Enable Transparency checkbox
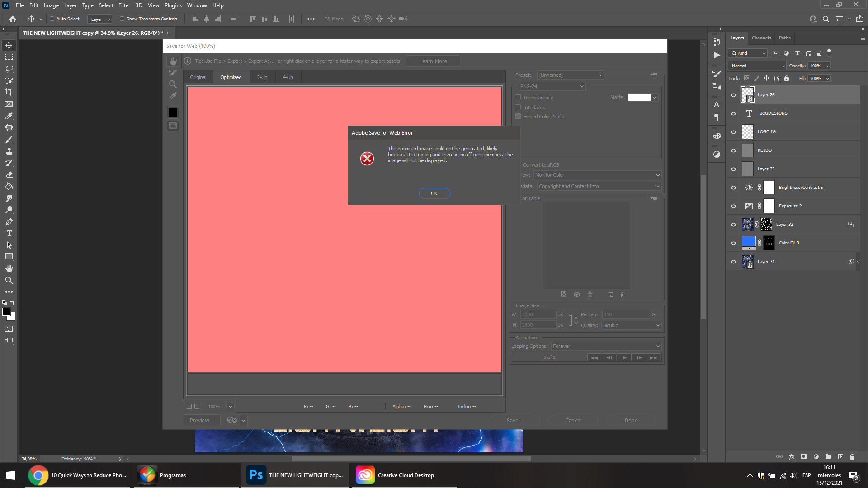This screenshot has width=868, height=488. 518,97
